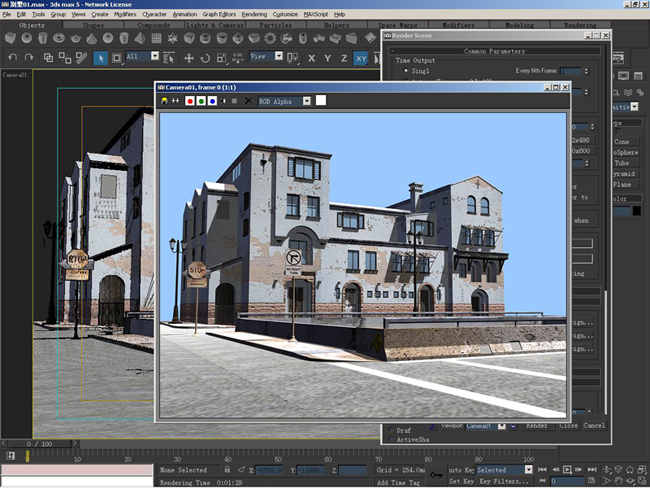Toggle the Auto Key button
This screenshot has width=650, height=488.
pyautogui.click(x=461, y=470)
